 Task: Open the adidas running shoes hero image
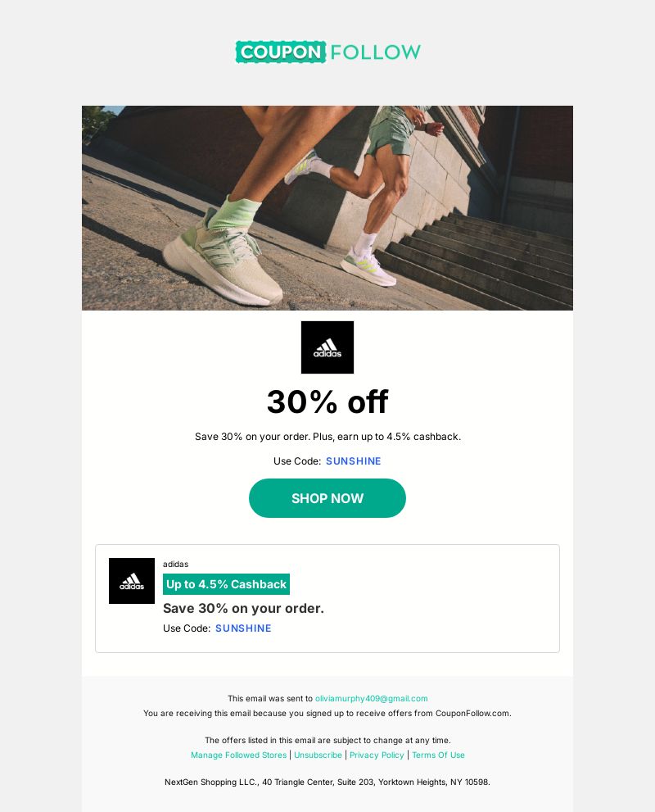pyautogui.click(x=327, y=207)
